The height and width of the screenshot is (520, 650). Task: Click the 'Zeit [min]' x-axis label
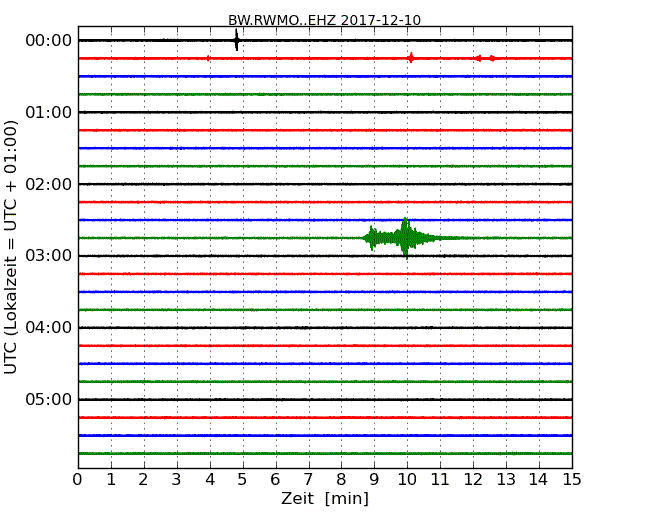point(325,498)
